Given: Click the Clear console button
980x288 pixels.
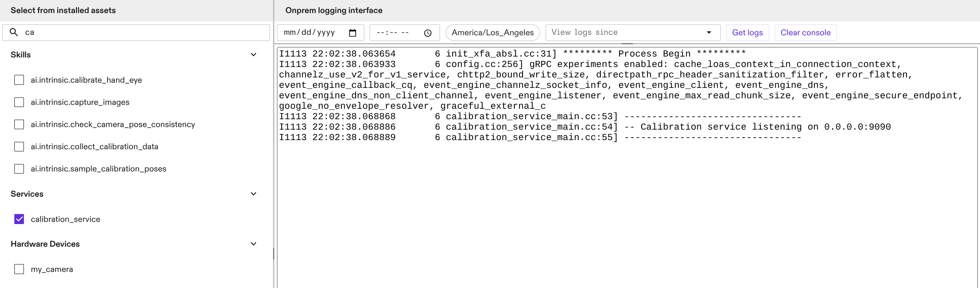Looking at the screenshot, I should pos(805,33).
